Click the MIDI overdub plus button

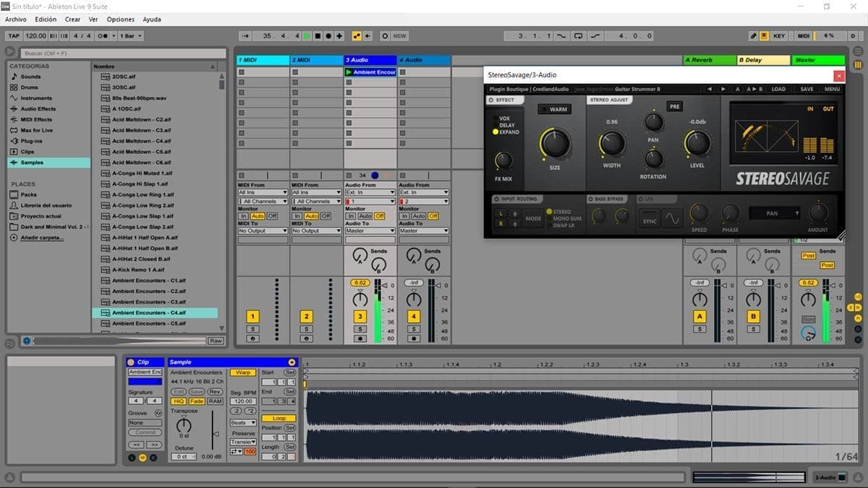340,35
